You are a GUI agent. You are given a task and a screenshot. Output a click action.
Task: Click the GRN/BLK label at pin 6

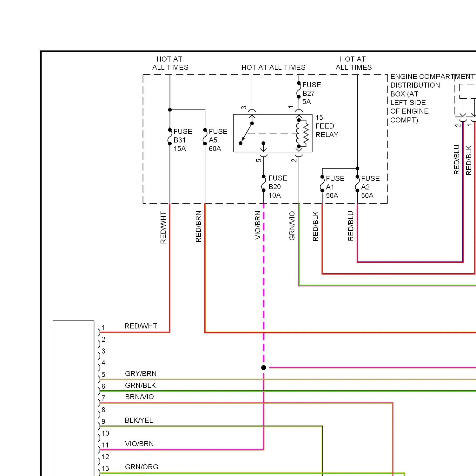[x=140, y=385]
